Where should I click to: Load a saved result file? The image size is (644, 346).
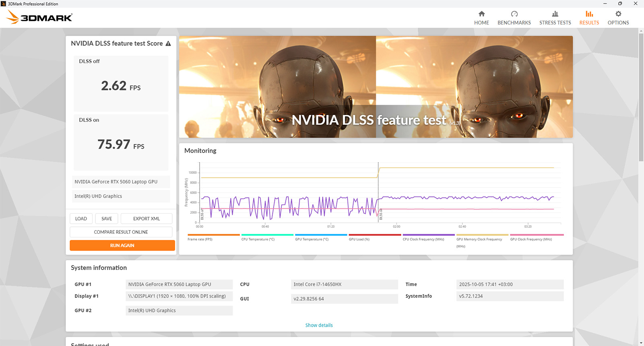click(81, 219)
